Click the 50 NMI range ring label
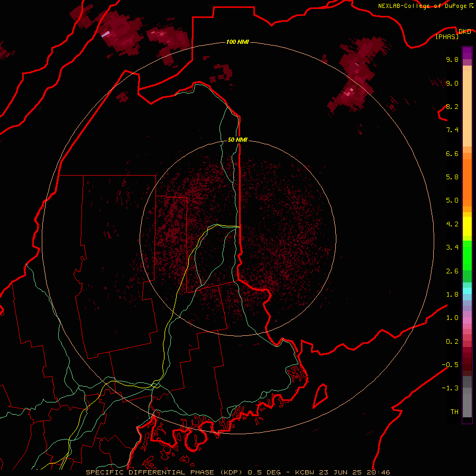Screen dimensions: 476x476 237,140
